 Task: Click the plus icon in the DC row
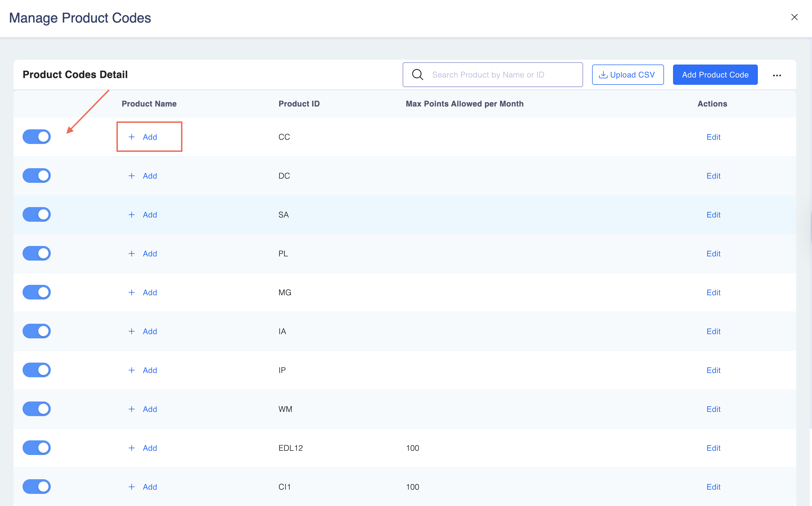tap(132, 176)
